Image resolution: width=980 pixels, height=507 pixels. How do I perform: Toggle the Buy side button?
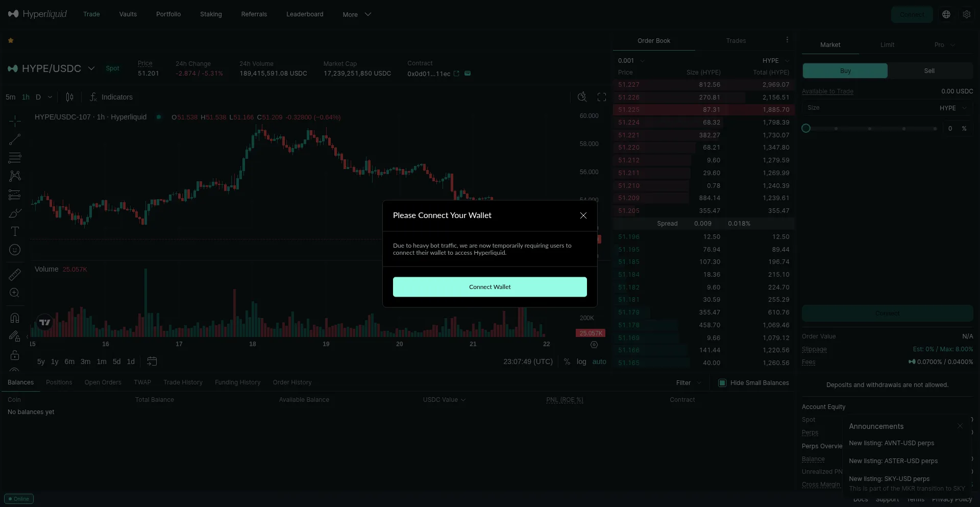pyautogui.click(x=845, y=71)
